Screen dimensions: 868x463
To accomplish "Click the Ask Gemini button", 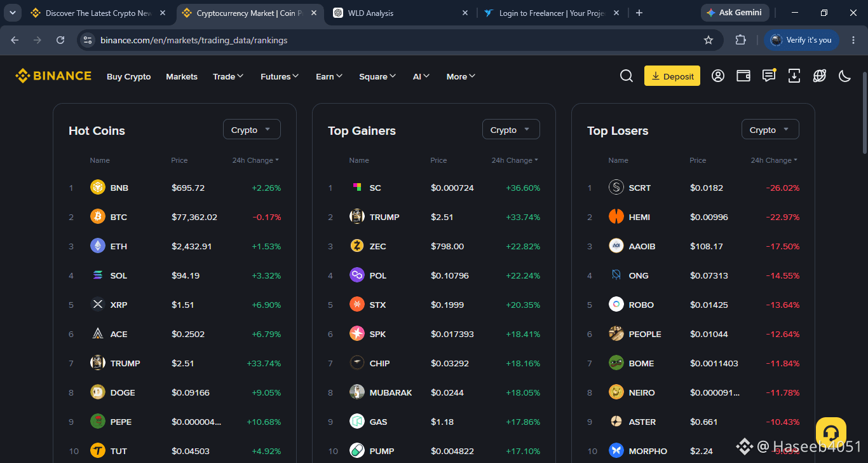I will click(735, 13).
